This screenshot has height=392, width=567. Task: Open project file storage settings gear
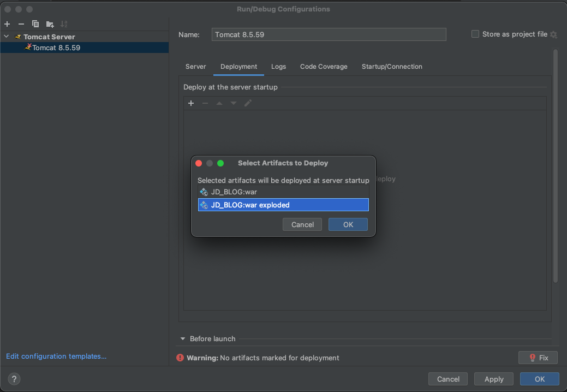point(553,34)
